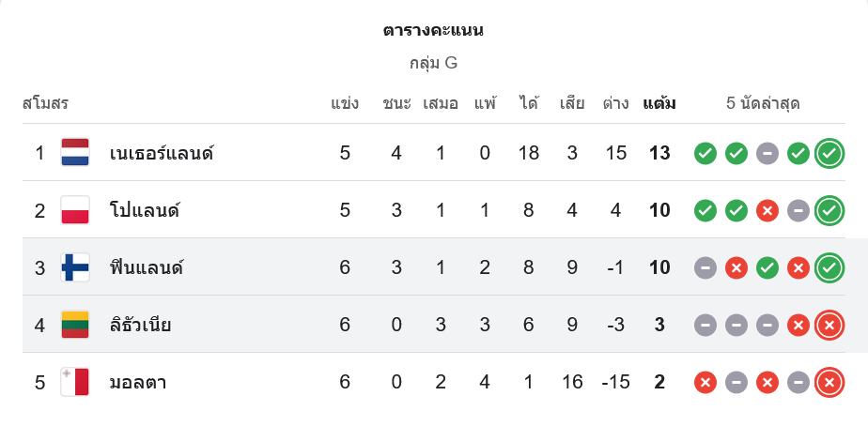The image size is (868, 426).
Task: Click Malta's most recent loss icon
Action: [x=829, y=383]
